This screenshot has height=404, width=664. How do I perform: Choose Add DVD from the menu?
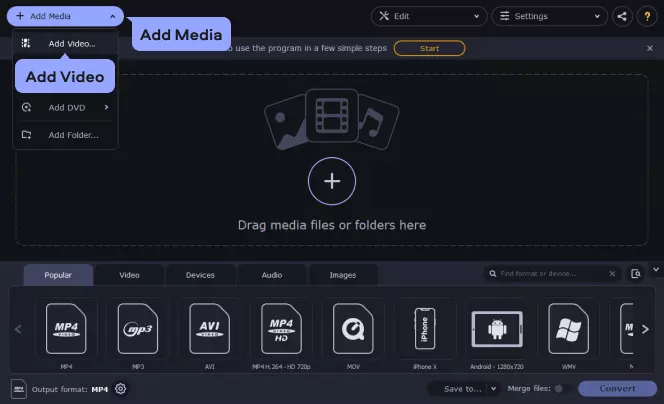point(65,108)
